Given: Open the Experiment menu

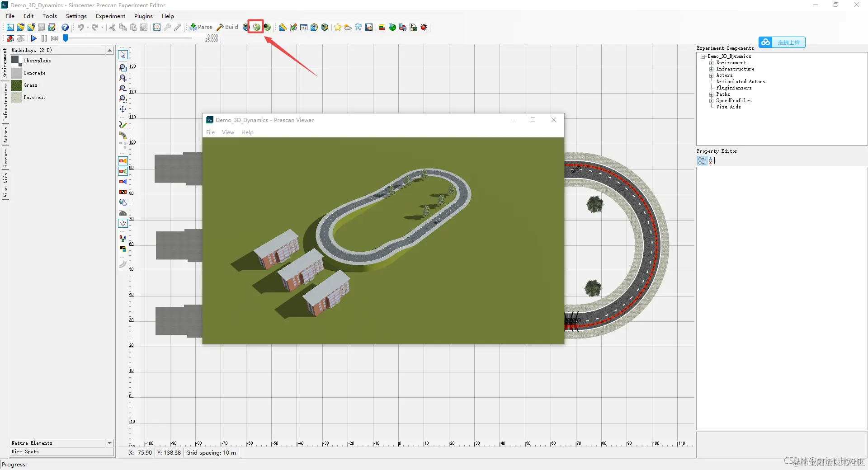Looking at the screenshot, I should [111, 16].
